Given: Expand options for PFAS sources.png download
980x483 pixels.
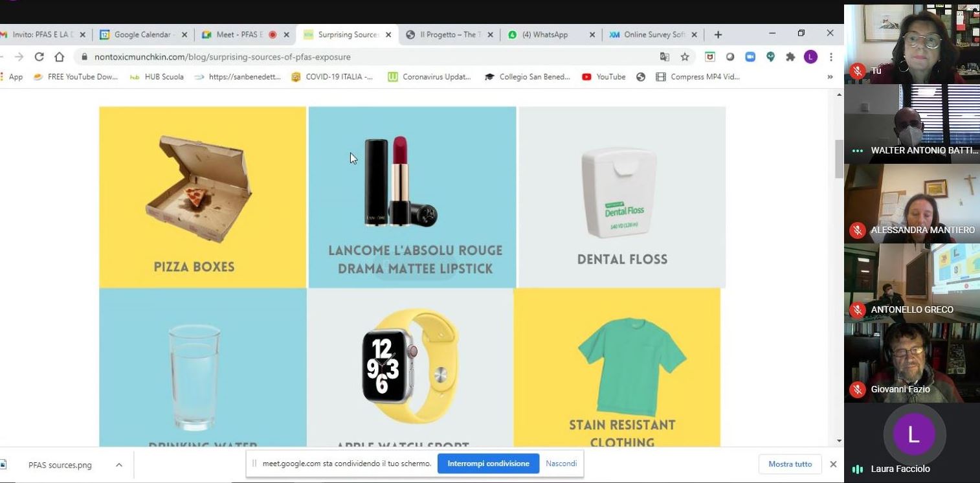Looking at the screenshot, I should coord(119,465).
